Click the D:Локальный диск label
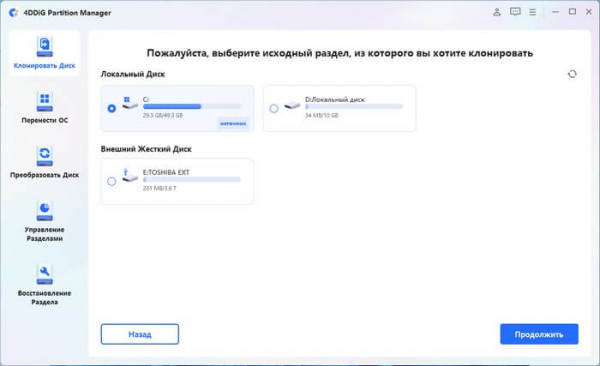 [x=335, y=100]
